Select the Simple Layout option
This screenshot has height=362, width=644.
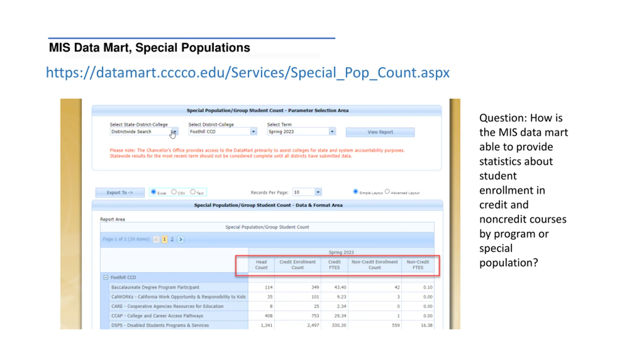[x=355, y=192]
